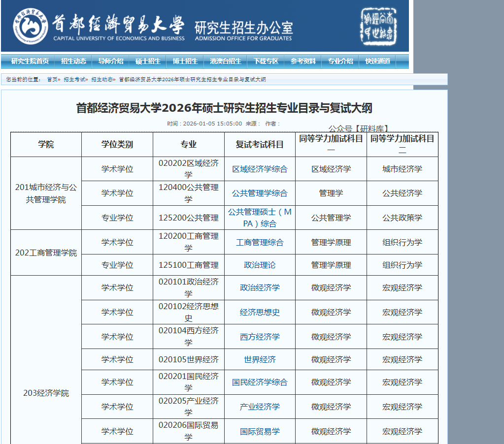Click the 政治理论 link for 125100工商管理
The width and height of the screenshot is (504, 444).
tap(260, 265)
